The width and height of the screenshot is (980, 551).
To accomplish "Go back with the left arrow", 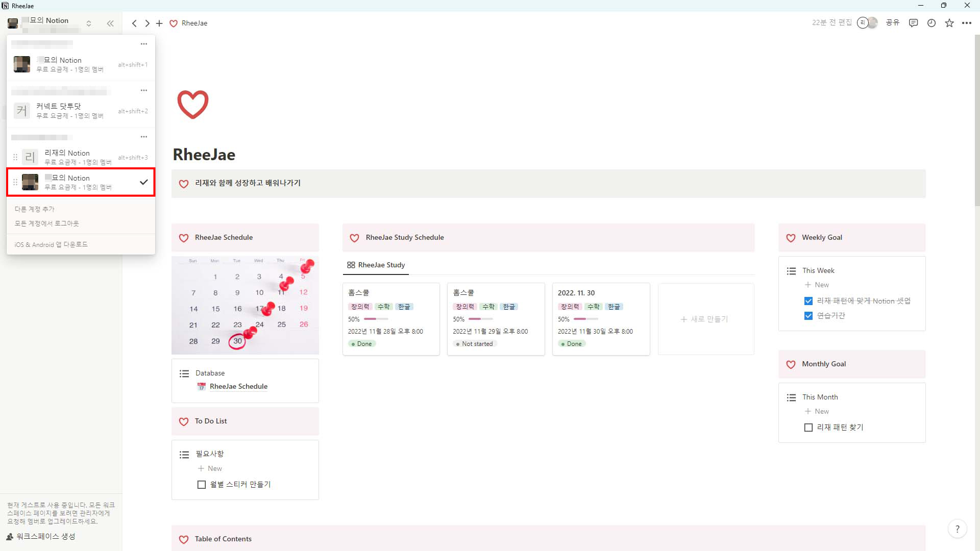I will click(134, 23).
